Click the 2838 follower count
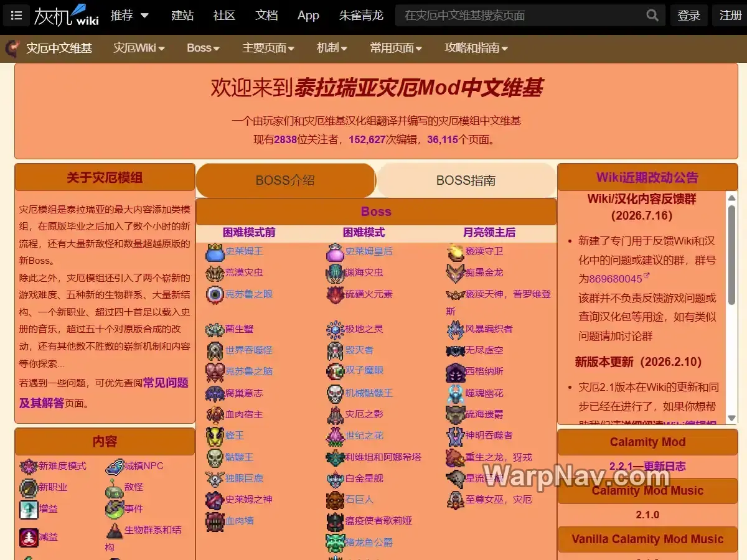This screenshot has height=560, width=747. point(286,139)
